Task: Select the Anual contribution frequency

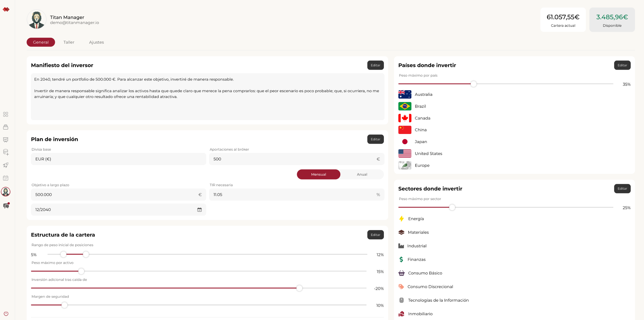Action: click(x=362, y=174)
